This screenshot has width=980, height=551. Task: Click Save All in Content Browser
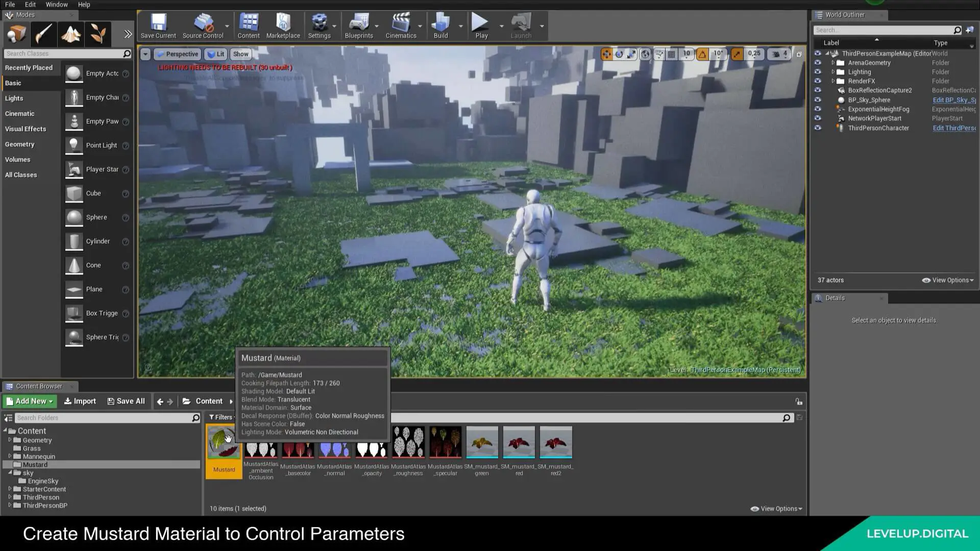click(126, 402)
